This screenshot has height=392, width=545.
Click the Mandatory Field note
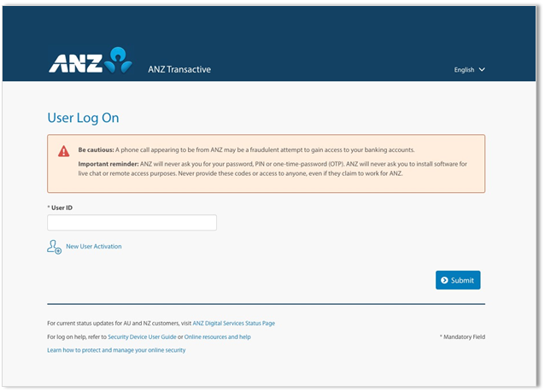coord(462,337)
